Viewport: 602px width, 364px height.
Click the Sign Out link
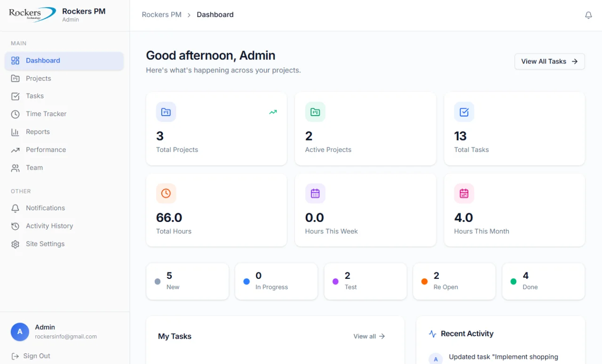click(31, 356)
